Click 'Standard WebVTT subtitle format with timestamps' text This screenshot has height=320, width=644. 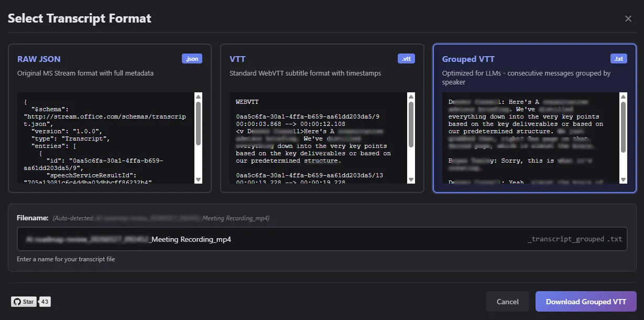click(x=305, y=73)
